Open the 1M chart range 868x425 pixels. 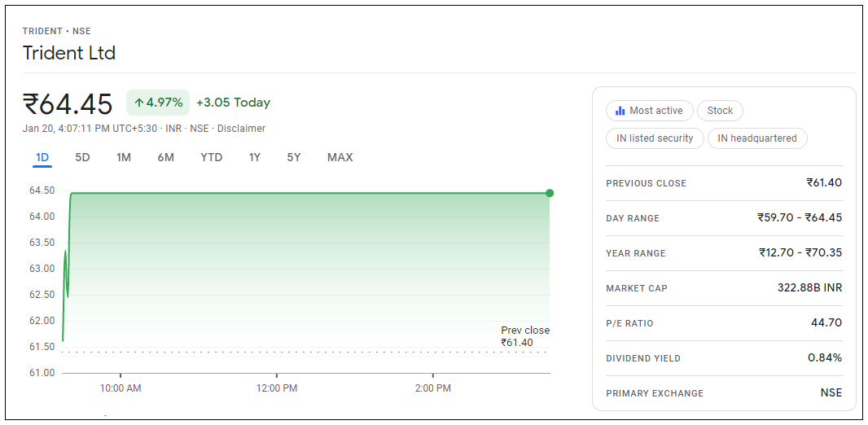[x=124, y=157]
